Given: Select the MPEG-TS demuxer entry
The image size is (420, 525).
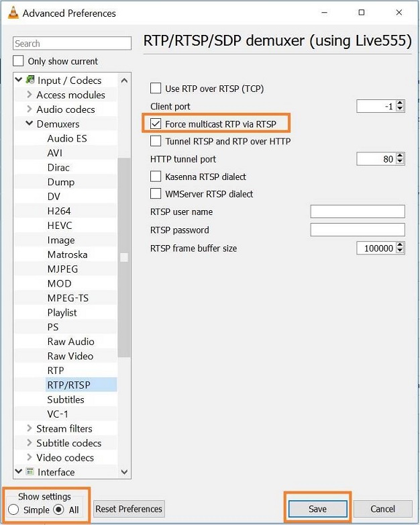Looking at the screenshot, I should click(68, 298).
